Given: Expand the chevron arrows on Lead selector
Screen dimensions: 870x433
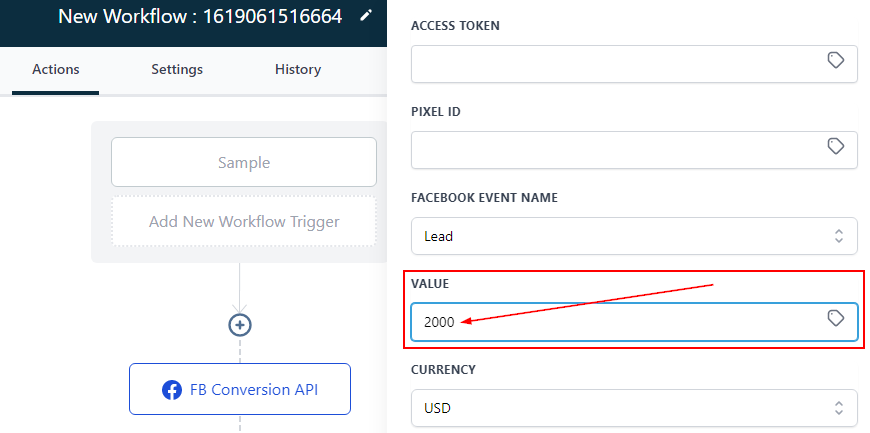Looking at the screenshot, I should click(838, 236).
